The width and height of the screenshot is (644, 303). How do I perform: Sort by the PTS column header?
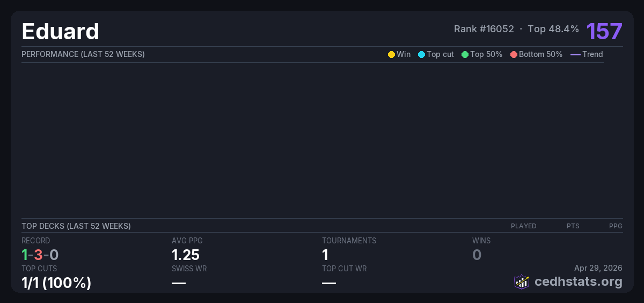[x=573, y=226]
